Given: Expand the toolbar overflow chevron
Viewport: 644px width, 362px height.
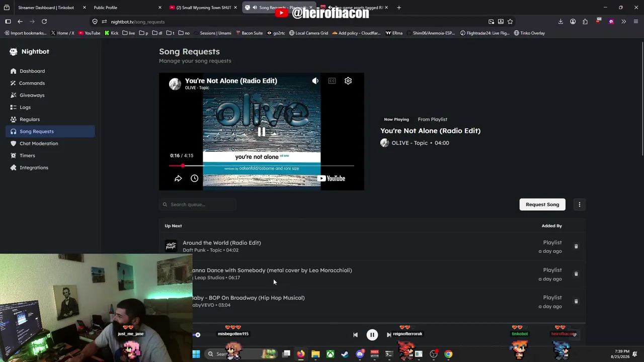Looking at the screenshot, I should (x=623, y=22).
